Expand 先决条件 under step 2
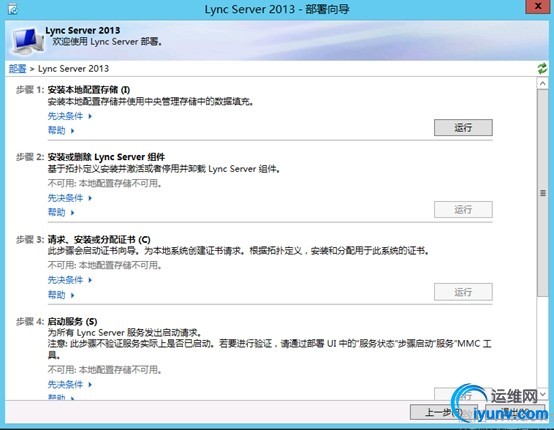This screenshot has width=554, height=430. point(70,198)
